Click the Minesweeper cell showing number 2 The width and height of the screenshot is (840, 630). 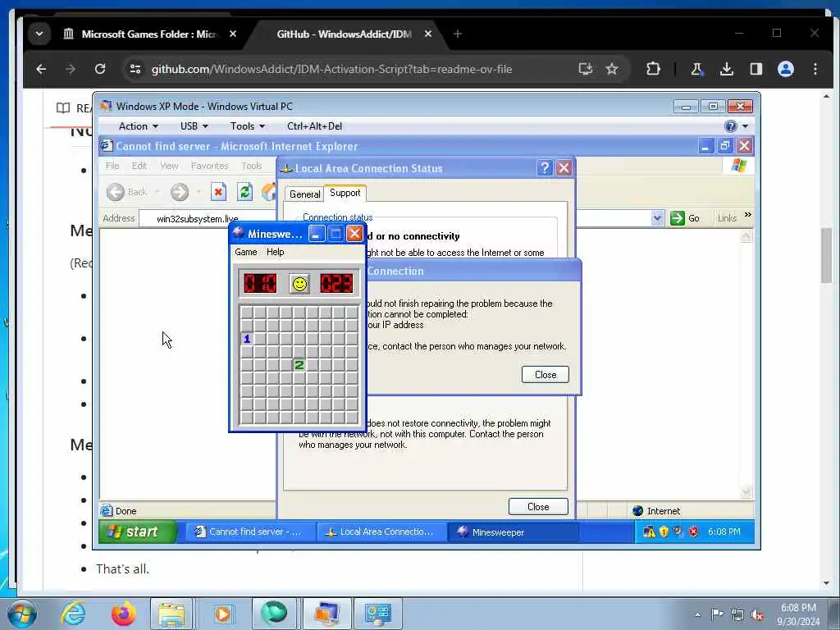click(x=299, y=365)
